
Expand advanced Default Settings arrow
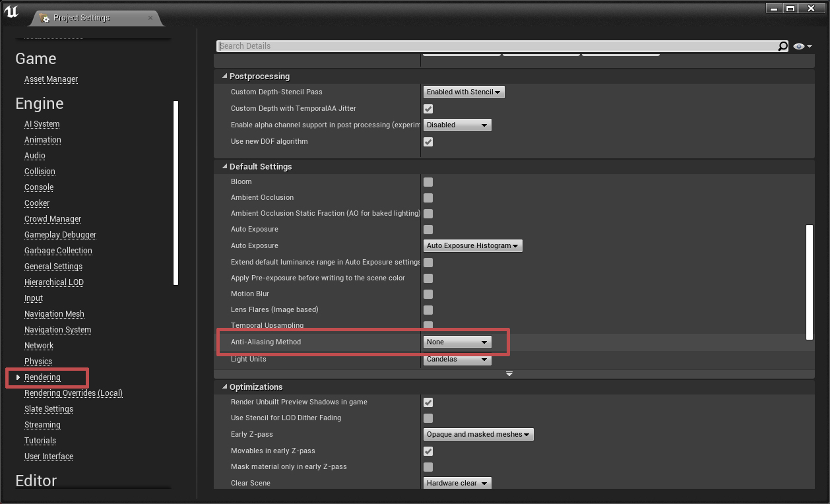(509, 374)
